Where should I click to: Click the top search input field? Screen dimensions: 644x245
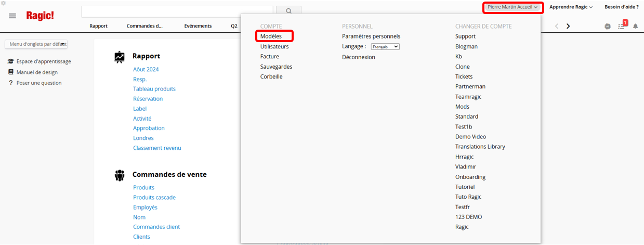[x=177, y=11]
